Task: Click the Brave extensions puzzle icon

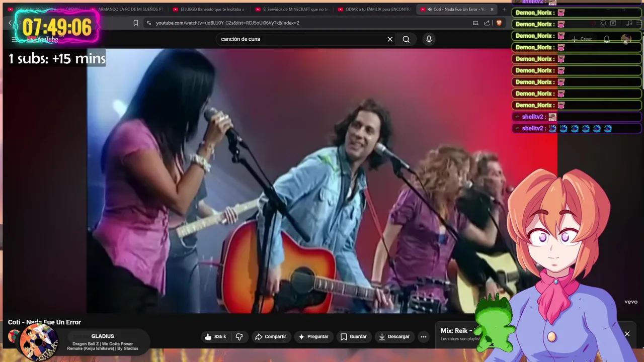Action: coord(603,23)
